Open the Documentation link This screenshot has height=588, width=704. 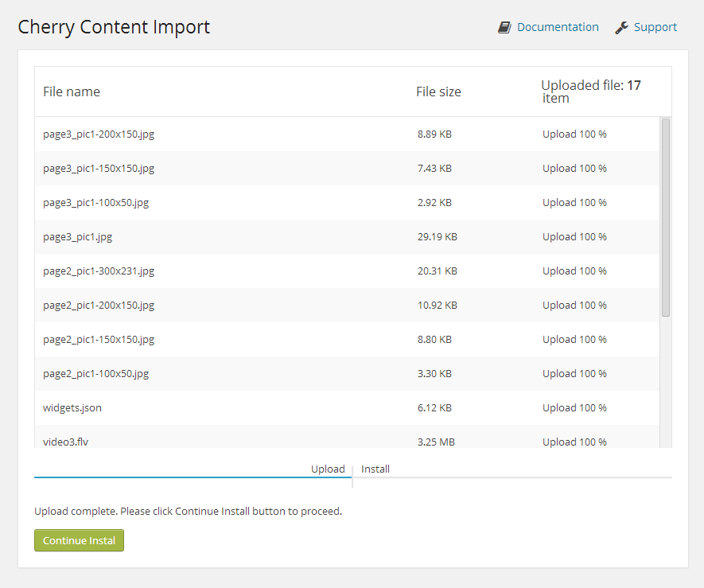click(x=558, y=27)
